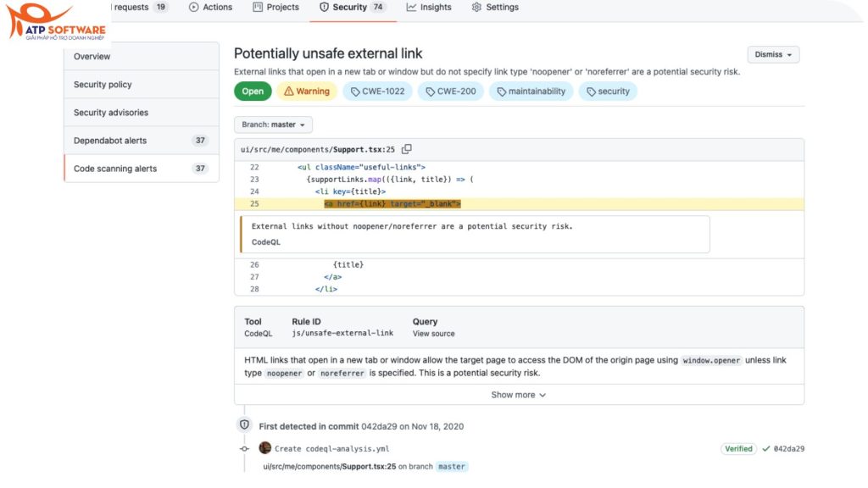The height and width of the screenshot is (488, 868).
Task: Switch to the Actions tab
Action: coord(210,7)
